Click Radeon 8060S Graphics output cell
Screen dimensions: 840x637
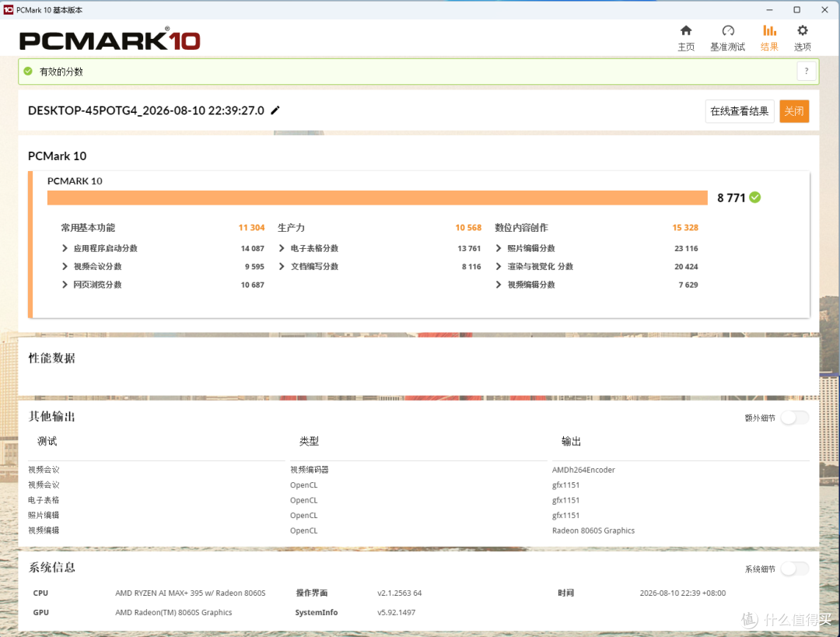[593, 530]
